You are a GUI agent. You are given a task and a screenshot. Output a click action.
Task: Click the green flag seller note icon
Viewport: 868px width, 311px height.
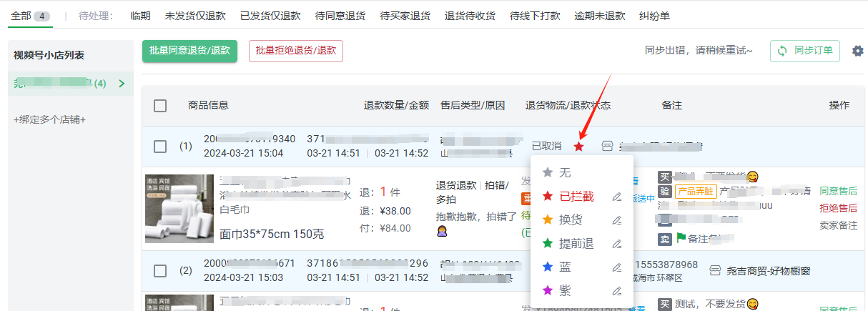[681, 238]
